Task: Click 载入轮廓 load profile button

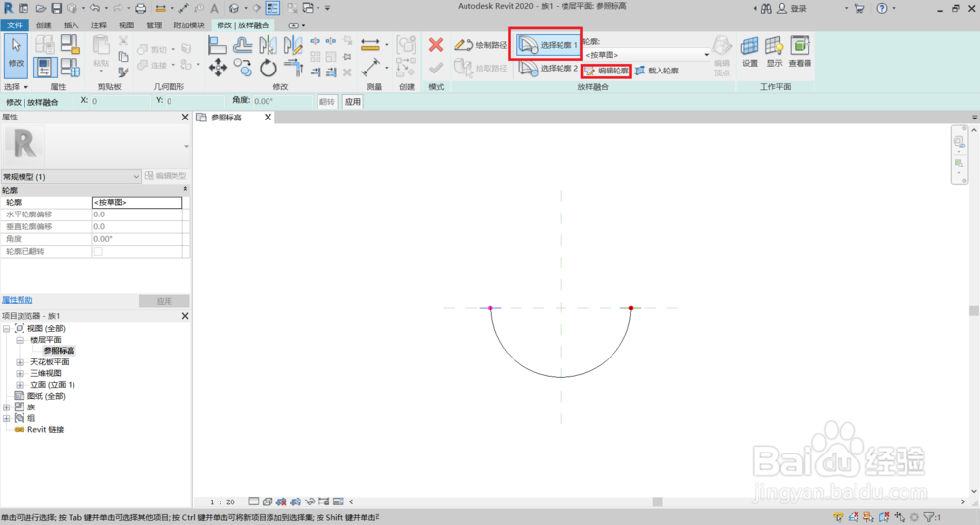Action: click(x=657, y=71)
